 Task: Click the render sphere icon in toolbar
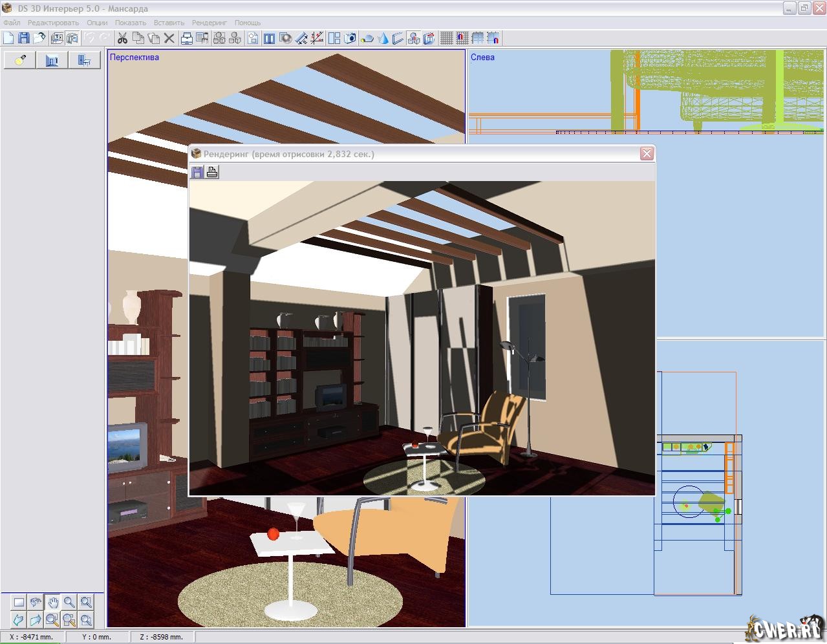285,38
